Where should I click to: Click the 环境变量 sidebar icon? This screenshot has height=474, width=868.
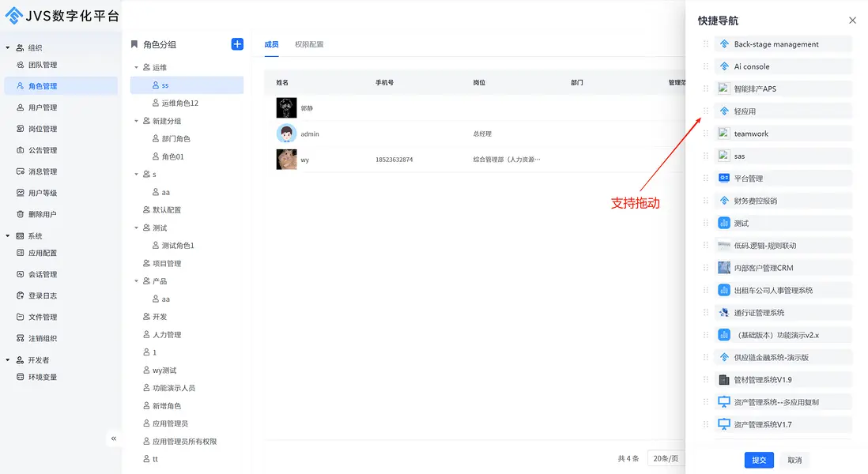(x=21, y=377)
